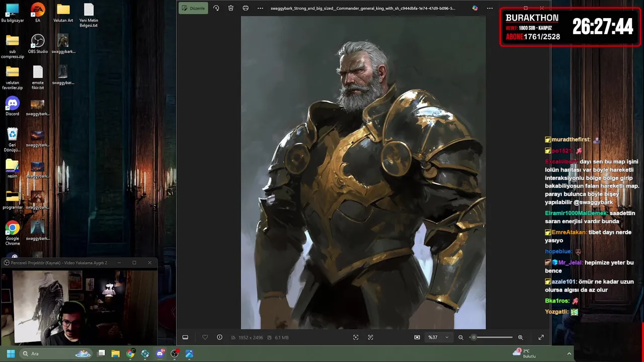Click the file name in Photos title bar
The height and width of the screenshot is (362, 644).
(363, 8)
